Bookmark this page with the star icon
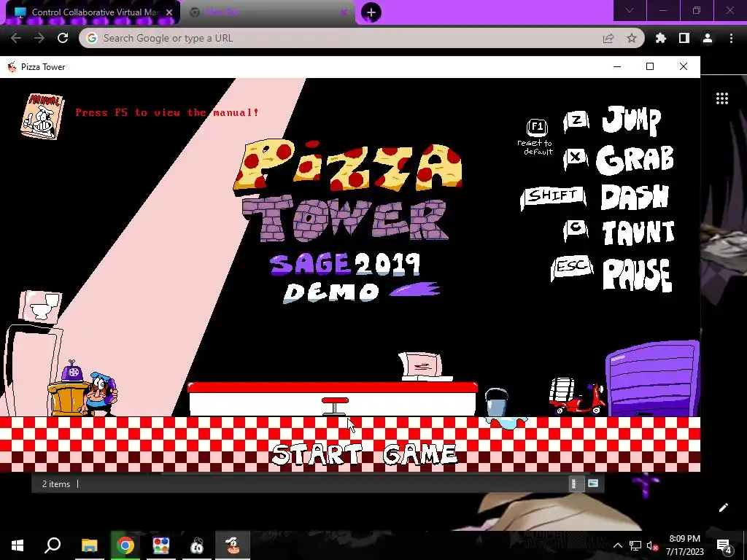The image size is (747, 560). click(x=632, y=38)
